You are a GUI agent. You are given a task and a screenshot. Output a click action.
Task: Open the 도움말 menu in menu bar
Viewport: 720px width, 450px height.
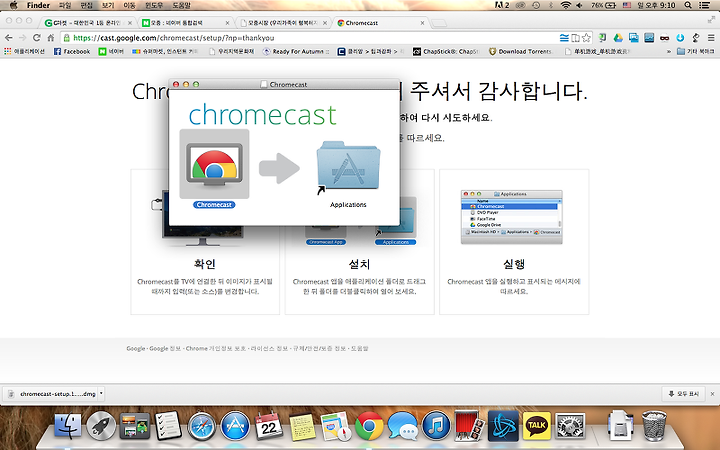click(x=181, y=5)
